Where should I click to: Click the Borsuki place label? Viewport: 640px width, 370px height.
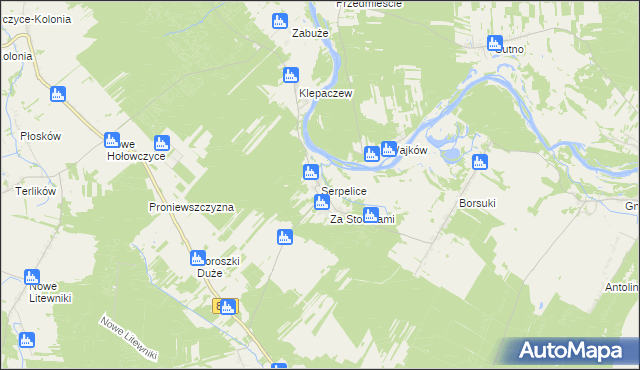pyautogui.click(x=477, y=203)
